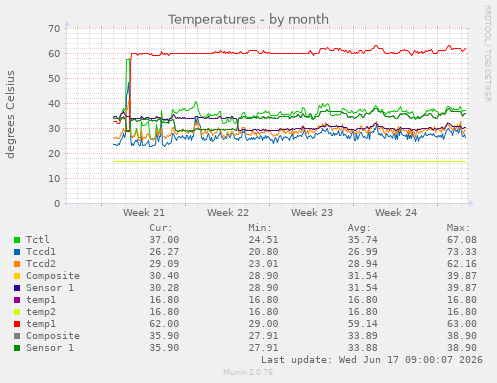Screen dimensions: 497x383
Task: Click red temp1 minimum value 29.00
Action: click(263, 324)
